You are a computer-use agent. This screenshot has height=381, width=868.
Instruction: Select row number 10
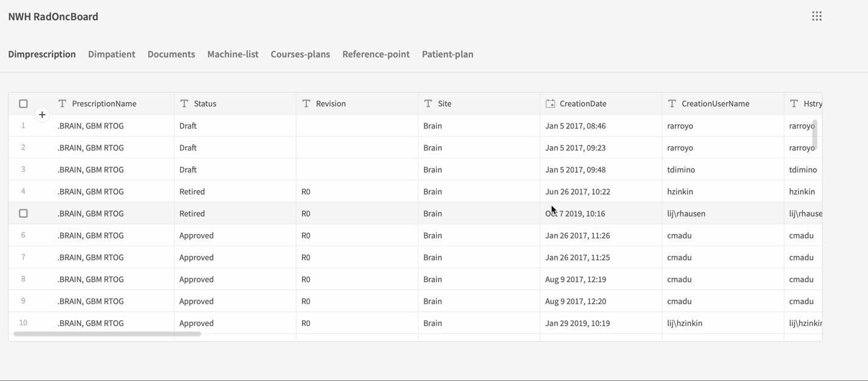pos(23,323)
